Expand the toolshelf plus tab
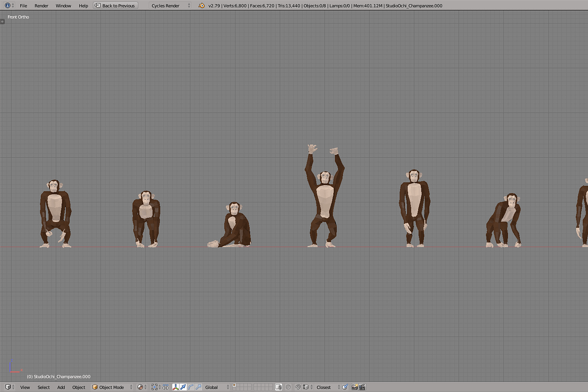 pos(2,22)
